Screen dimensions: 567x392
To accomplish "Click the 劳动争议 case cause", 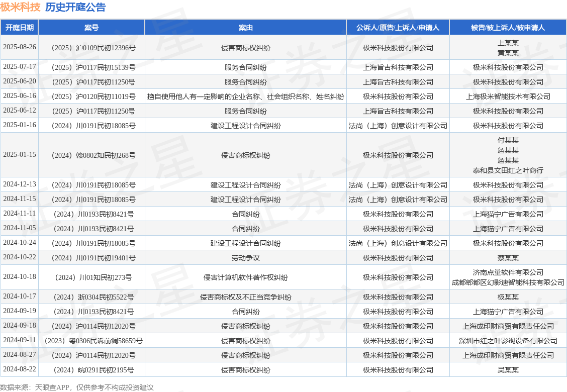I will [245, 258].
